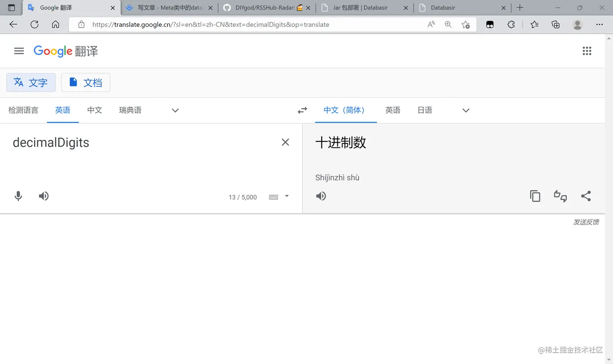The width and height of the screenshot is (613, 364).
Task: Go back in browser history
Action: coord(13,24)
